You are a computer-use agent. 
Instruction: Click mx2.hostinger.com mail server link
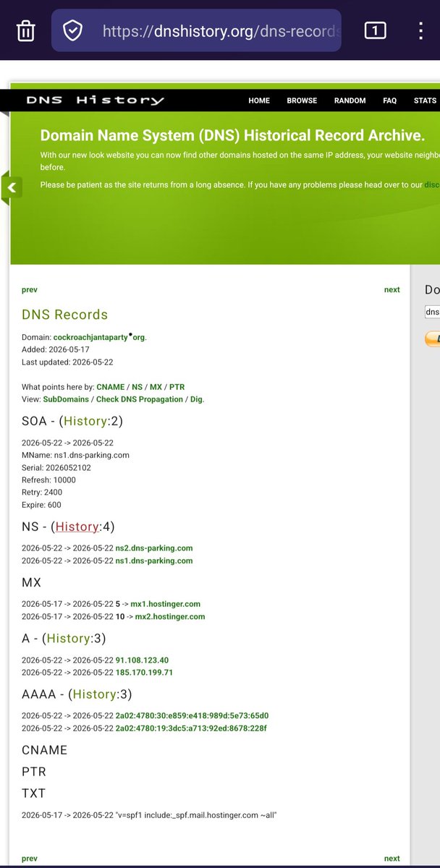170,617
